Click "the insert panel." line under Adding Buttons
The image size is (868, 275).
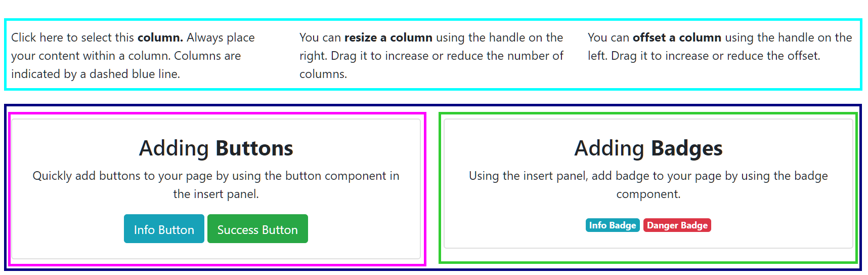click(216, 194)
